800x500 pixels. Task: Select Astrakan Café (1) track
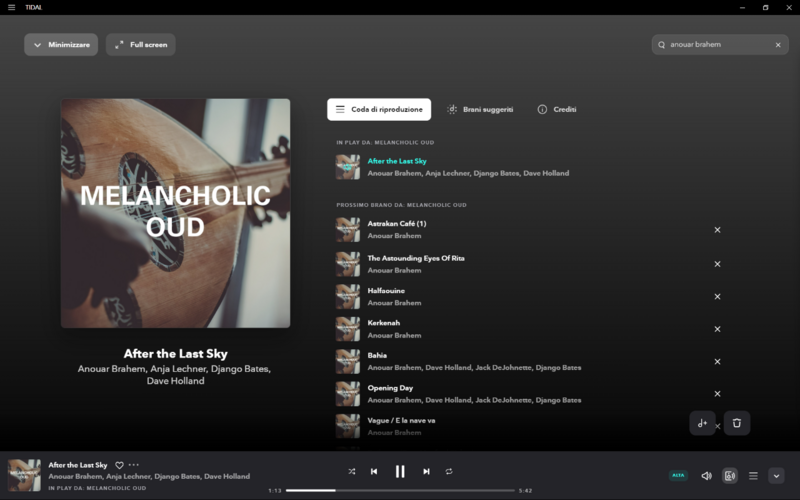(x=396, y=223)
